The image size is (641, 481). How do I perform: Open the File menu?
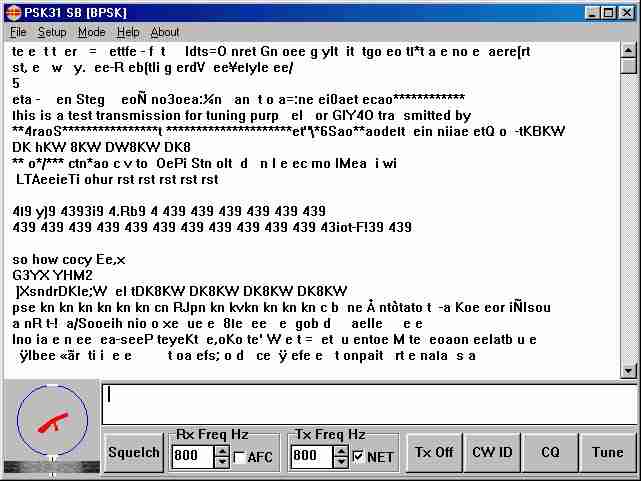19,32
